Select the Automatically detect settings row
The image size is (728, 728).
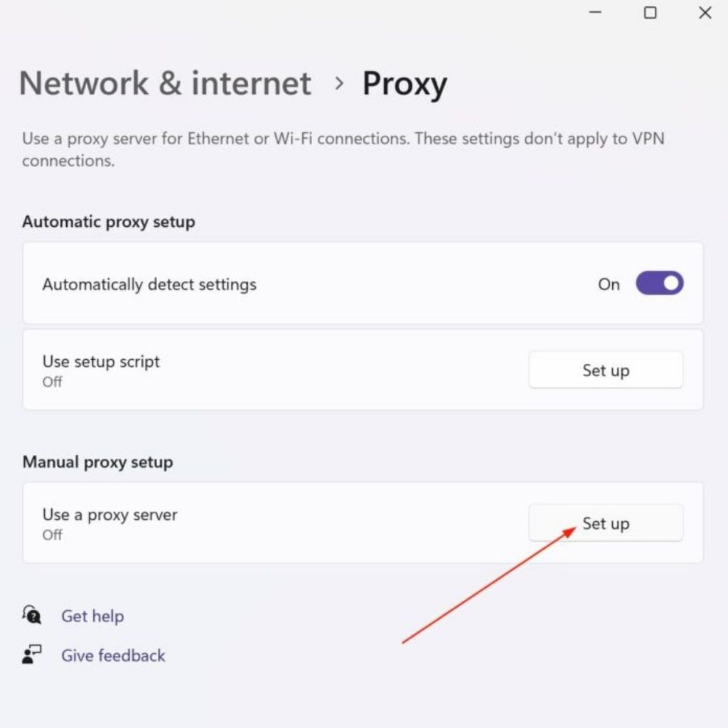(x=284, y=283)
